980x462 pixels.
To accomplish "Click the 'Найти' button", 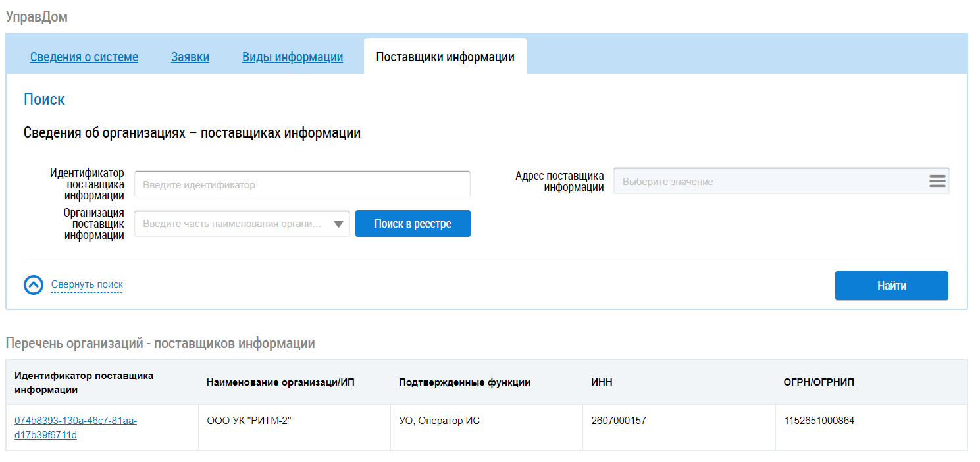I will point(891,286).
